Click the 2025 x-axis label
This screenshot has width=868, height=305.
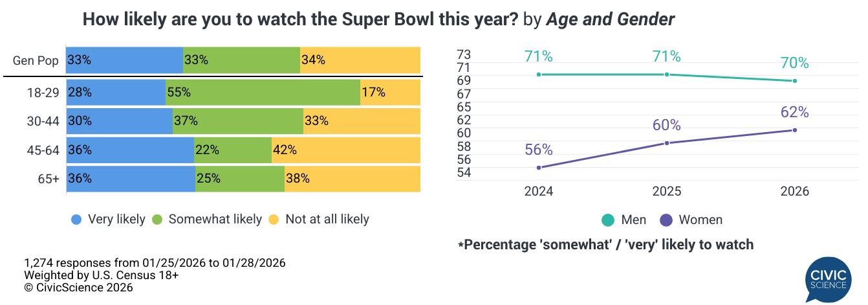coord(667,192)
